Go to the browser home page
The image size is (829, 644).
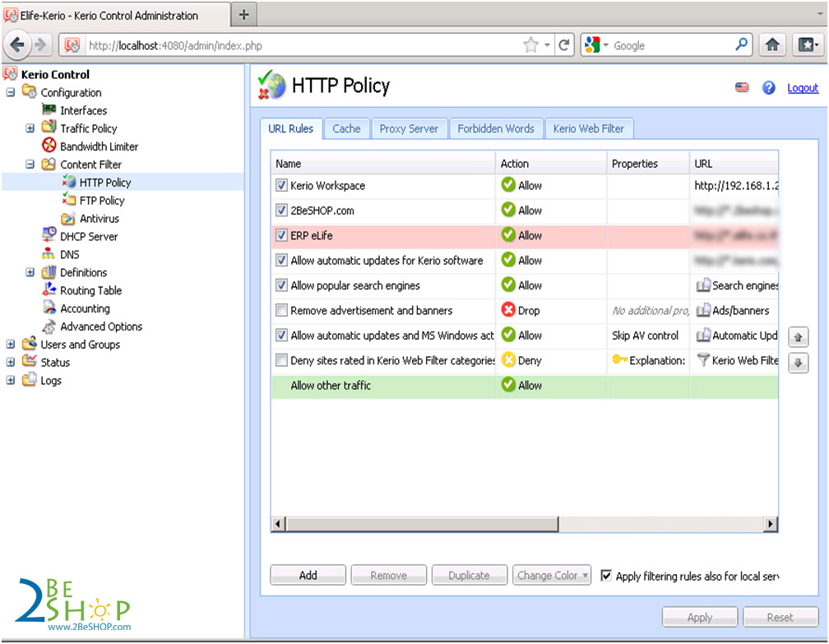click(772, 45)
